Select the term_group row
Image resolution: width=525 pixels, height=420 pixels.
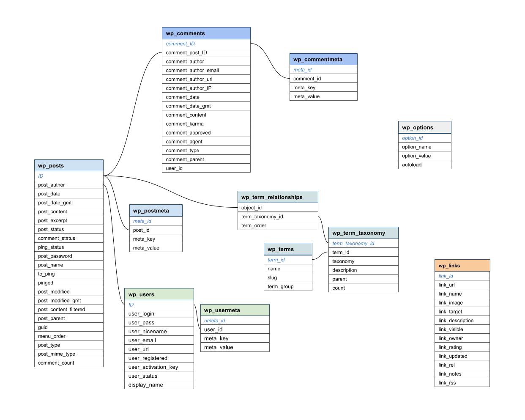[288, 286]
